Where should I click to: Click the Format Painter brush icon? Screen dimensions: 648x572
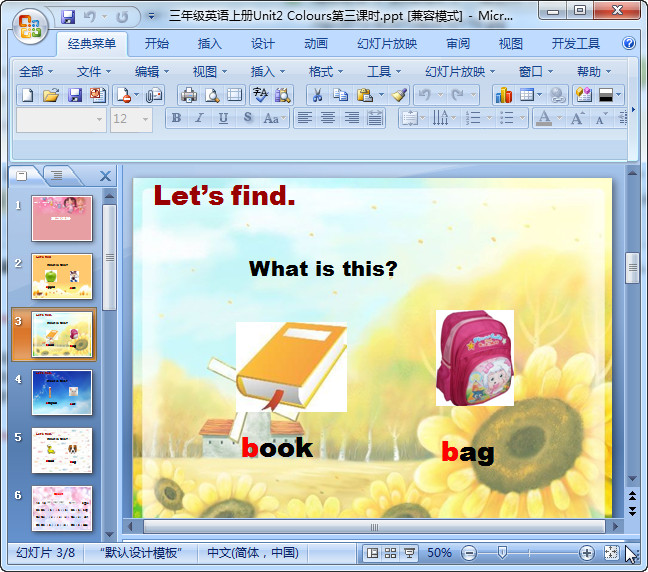coord(400,95)
